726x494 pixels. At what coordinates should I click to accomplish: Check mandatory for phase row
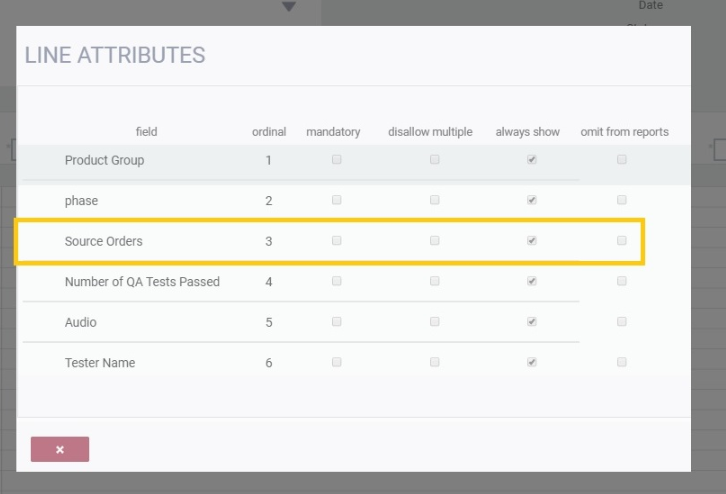click(337, 200)
